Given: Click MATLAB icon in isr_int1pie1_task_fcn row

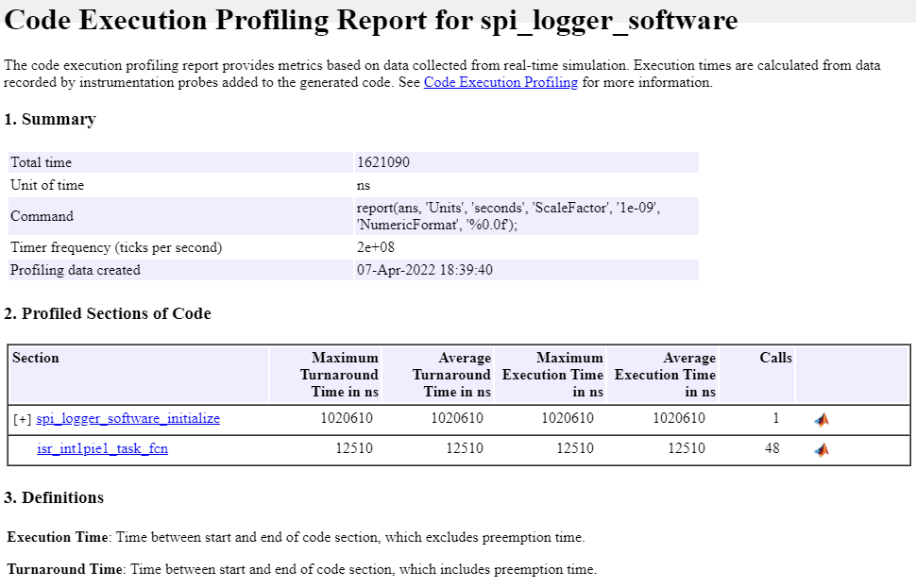Looking at the screenshot, I should (x=822, y=449).
